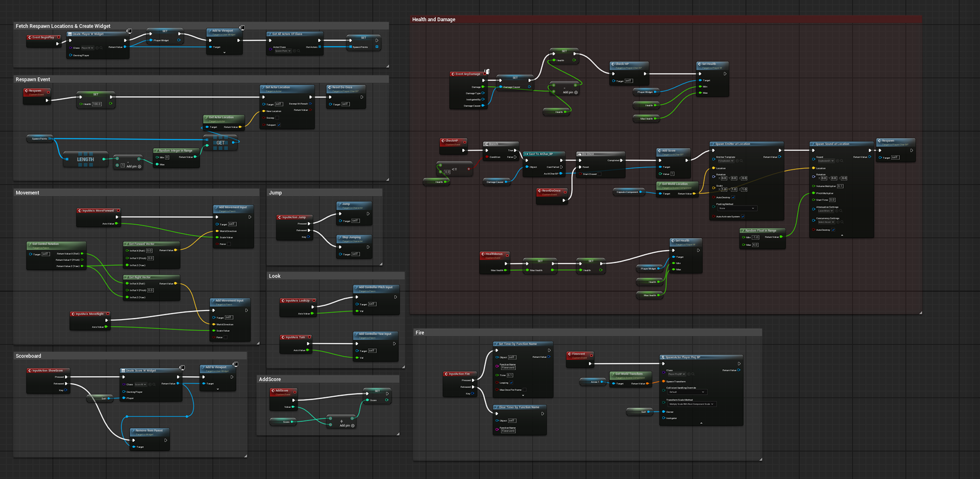Screen dimensions: 980x479
Task: Toggle Auto Activate System checkbox
Action: 743,217
